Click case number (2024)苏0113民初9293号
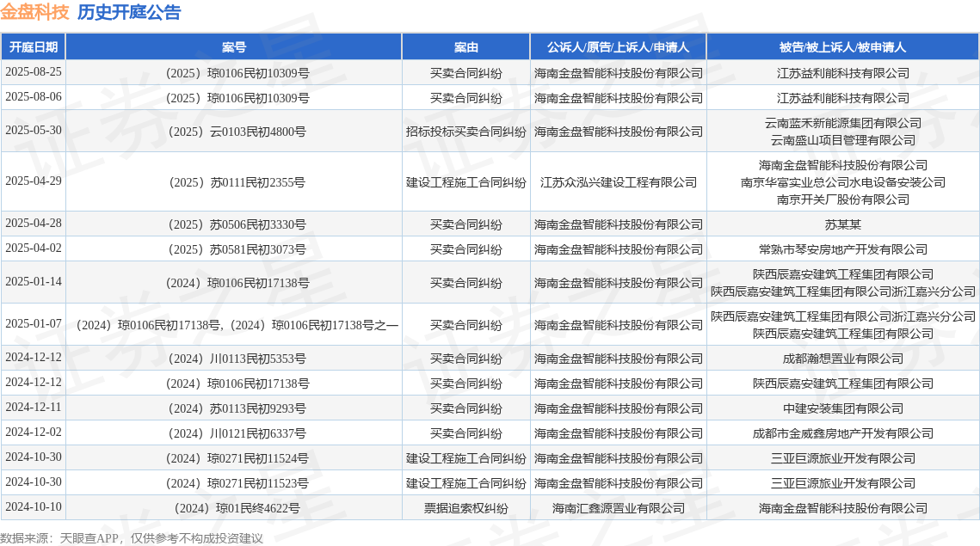The width and height of the screenshot is (980, 546). (237, 408)
